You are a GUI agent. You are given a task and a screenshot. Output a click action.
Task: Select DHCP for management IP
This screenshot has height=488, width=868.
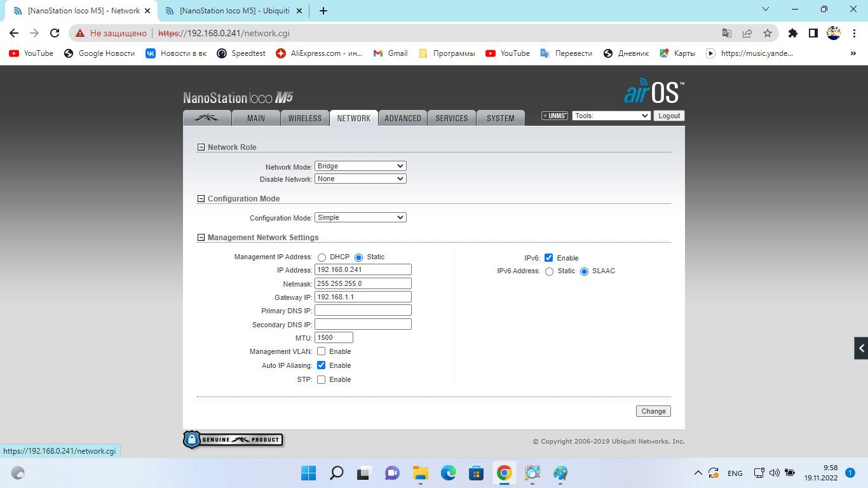click(322, 257)
